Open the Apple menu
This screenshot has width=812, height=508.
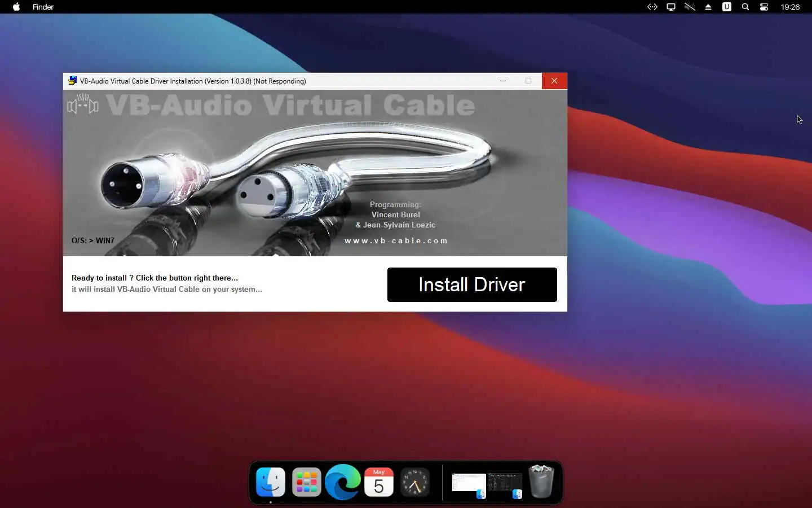point(16,7)
